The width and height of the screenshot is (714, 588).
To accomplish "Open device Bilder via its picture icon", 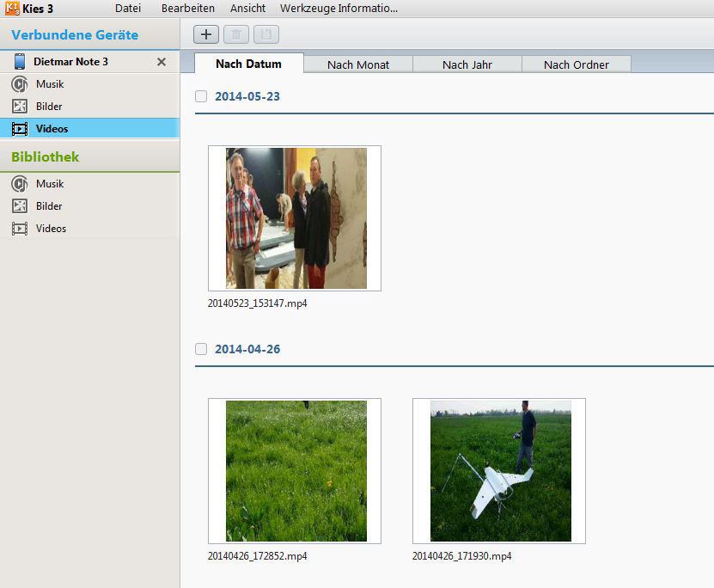I will 19,107.
